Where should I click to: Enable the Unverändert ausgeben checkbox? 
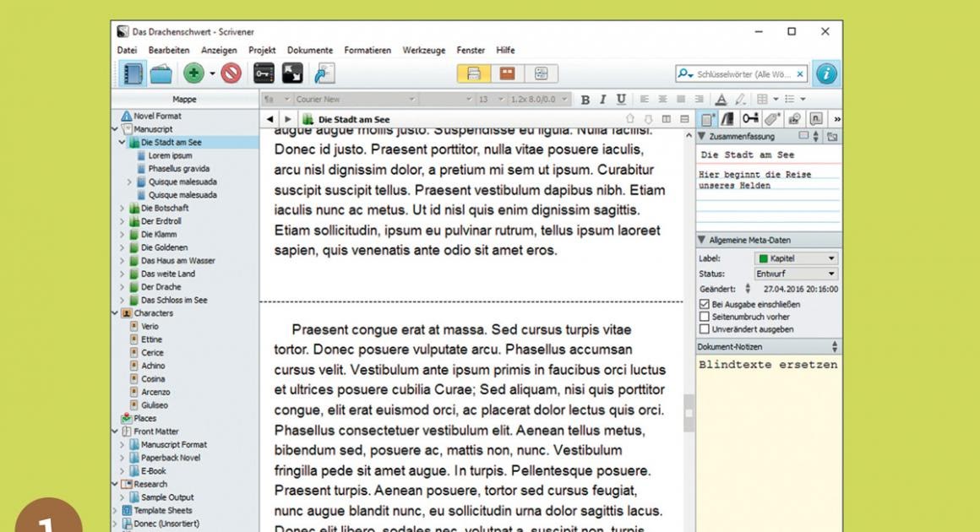click(x=705, y=329)
